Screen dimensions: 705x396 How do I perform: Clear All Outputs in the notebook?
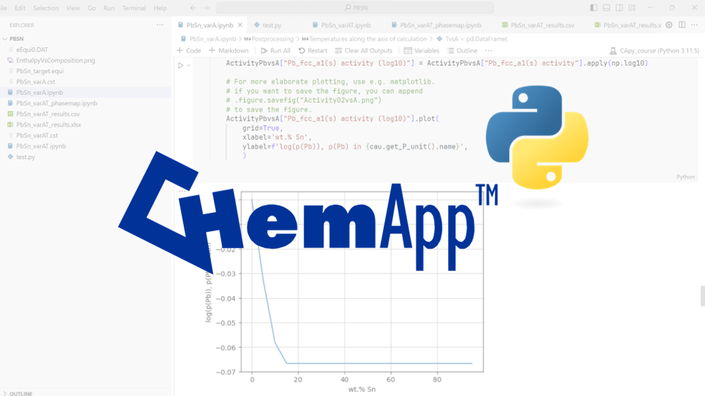coord(364,51)
